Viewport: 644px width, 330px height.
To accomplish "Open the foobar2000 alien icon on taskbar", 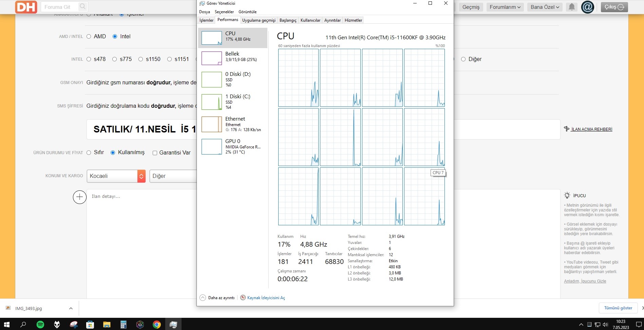I will coord(57,325).
